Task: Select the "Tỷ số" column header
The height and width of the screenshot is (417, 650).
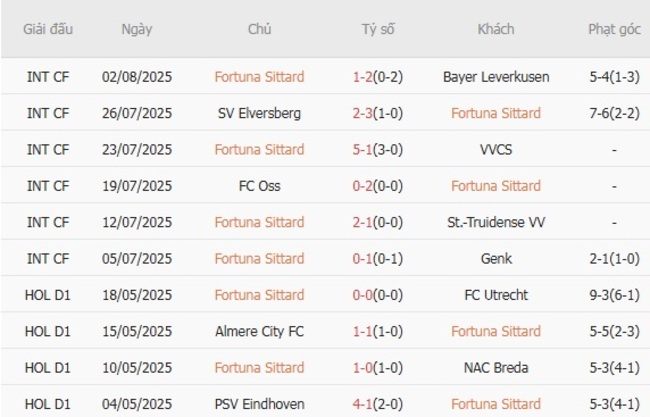Action: [x=378, y=29]
